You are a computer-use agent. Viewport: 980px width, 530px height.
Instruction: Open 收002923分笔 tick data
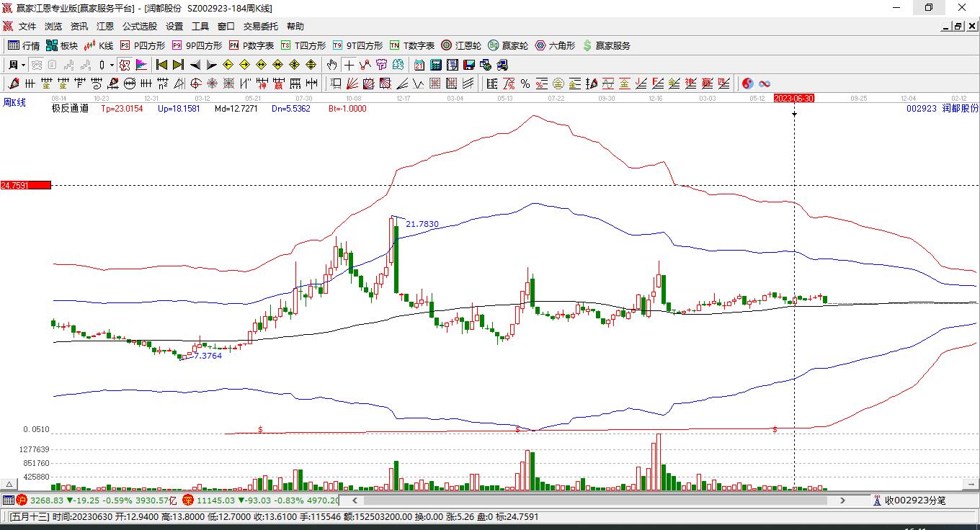pyautogui.click(x=910, y=500)
